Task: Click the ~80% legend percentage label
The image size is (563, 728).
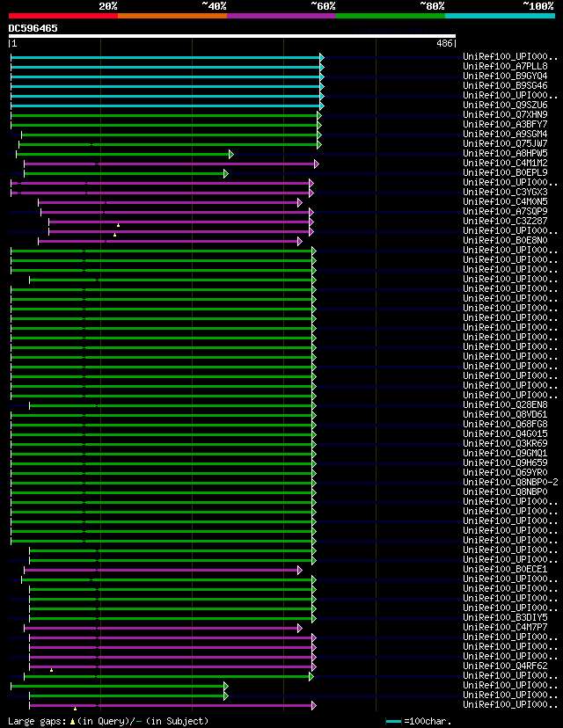Action: pyautogui.click(x=432, y=6)
